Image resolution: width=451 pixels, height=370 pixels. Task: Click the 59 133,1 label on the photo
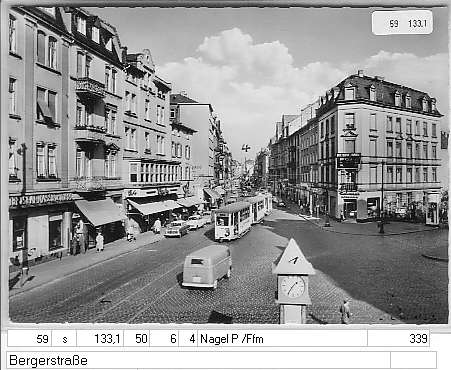(402, 23)
